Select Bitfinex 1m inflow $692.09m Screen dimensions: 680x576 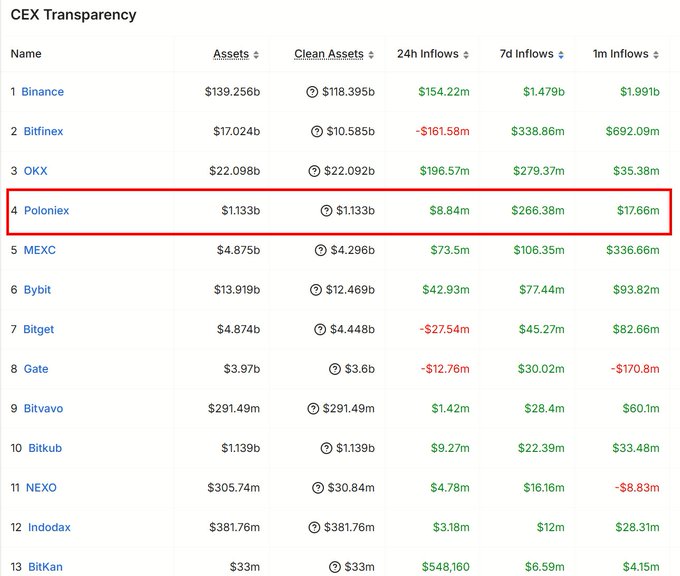point(633,131)
